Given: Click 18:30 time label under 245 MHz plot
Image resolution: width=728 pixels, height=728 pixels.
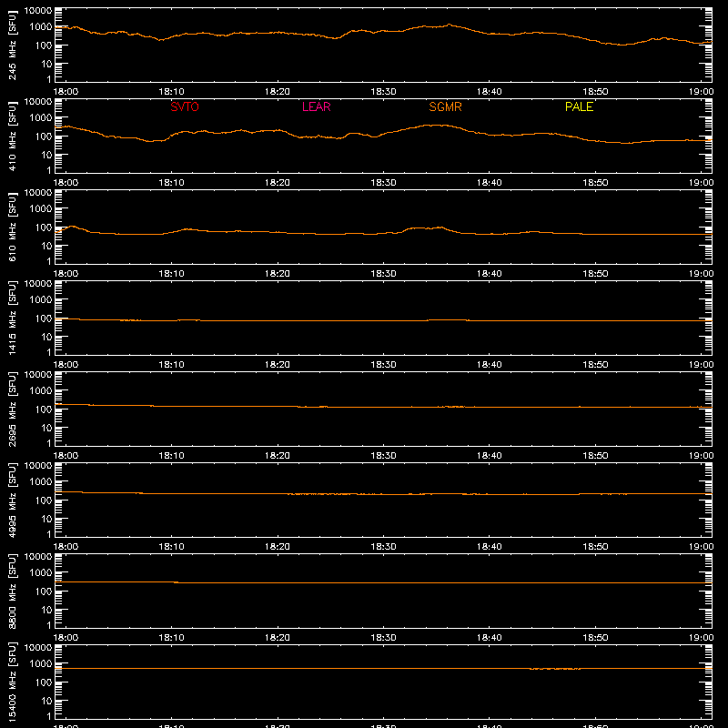Looking at the screenshot, I should (383, 92).
